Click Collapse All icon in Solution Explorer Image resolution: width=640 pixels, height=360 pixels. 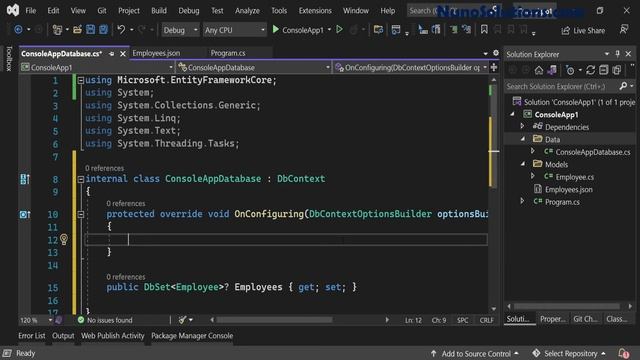click(x=603, y=70)
